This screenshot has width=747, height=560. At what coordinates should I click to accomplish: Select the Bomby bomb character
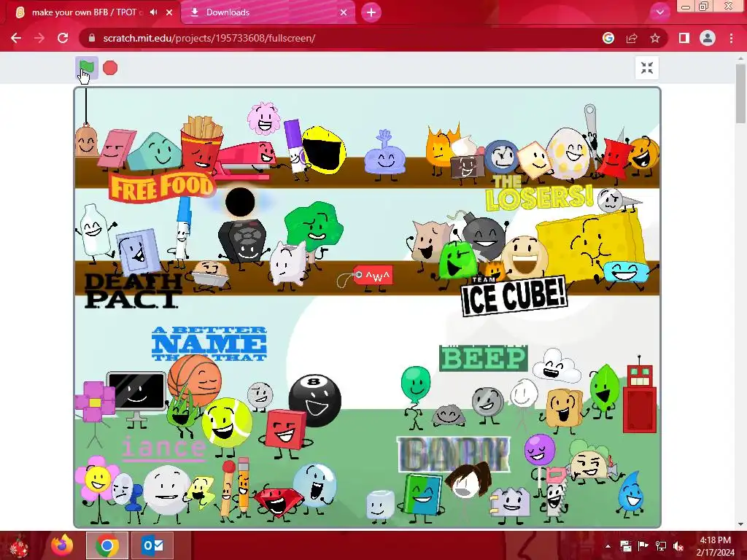point(484,236)
